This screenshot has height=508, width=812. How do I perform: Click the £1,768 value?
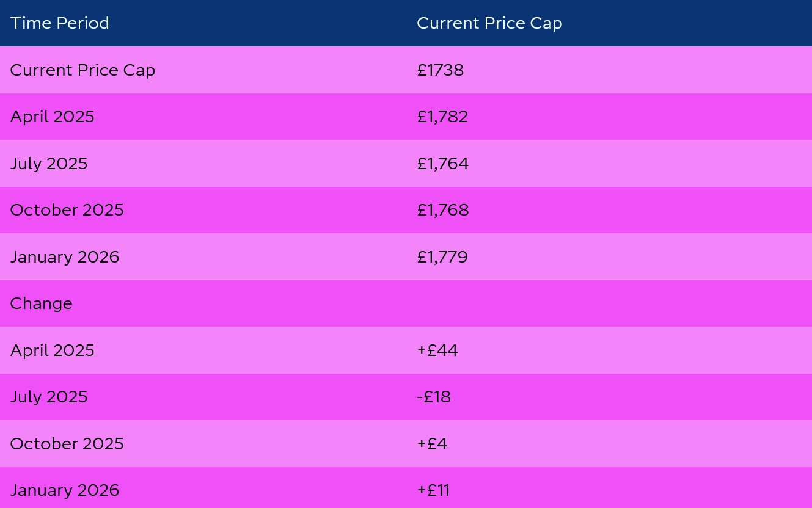(x=443, y=210)
